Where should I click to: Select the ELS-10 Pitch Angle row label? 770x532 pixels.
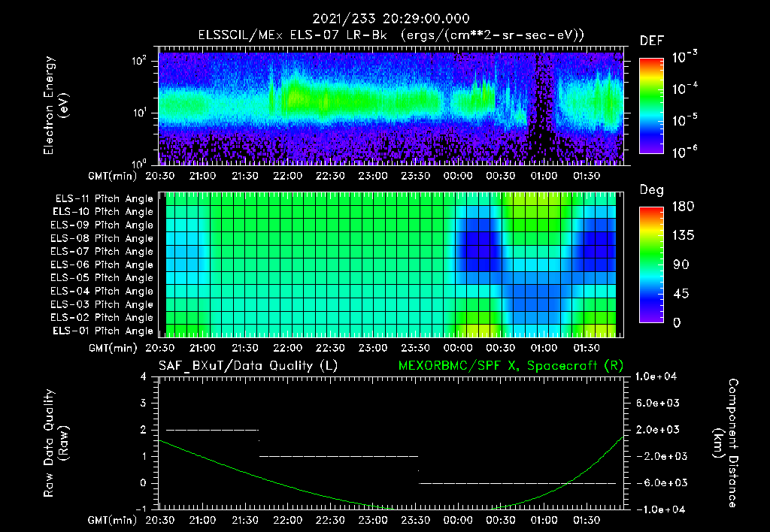[x=103, y=212]
